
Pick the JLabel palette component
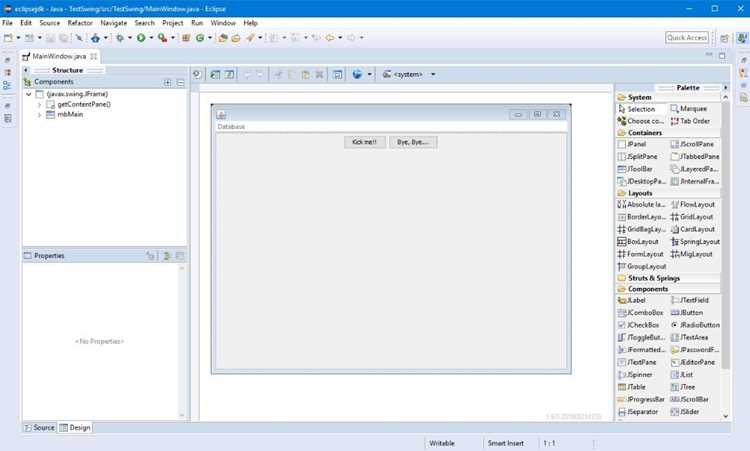coord(632,300)
